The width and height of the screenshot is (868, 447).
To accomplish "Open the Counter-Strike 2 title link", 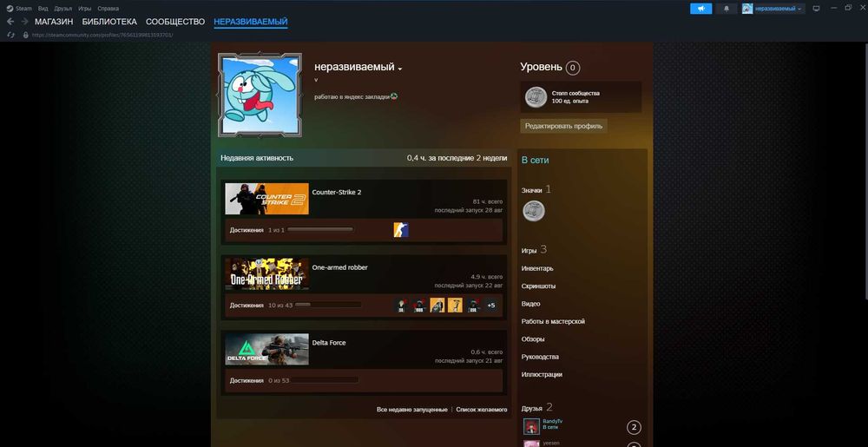I will click(x=337, y=192).
